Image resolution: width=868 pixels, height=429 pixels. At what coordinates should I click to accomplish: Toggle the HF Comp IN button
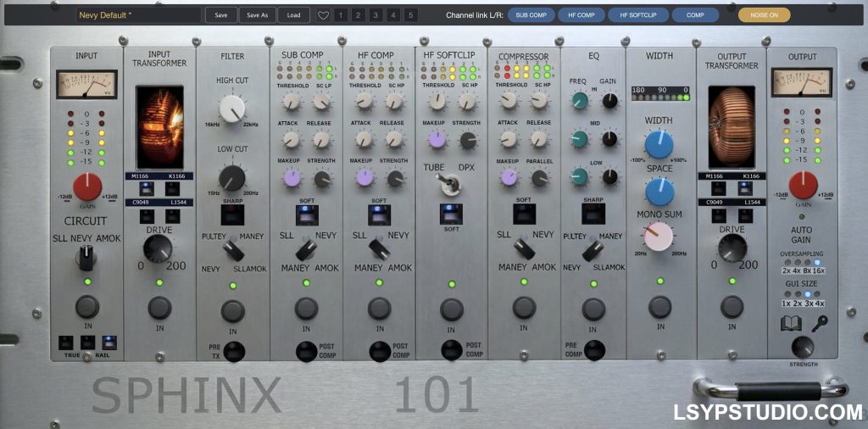pos(379,309)
